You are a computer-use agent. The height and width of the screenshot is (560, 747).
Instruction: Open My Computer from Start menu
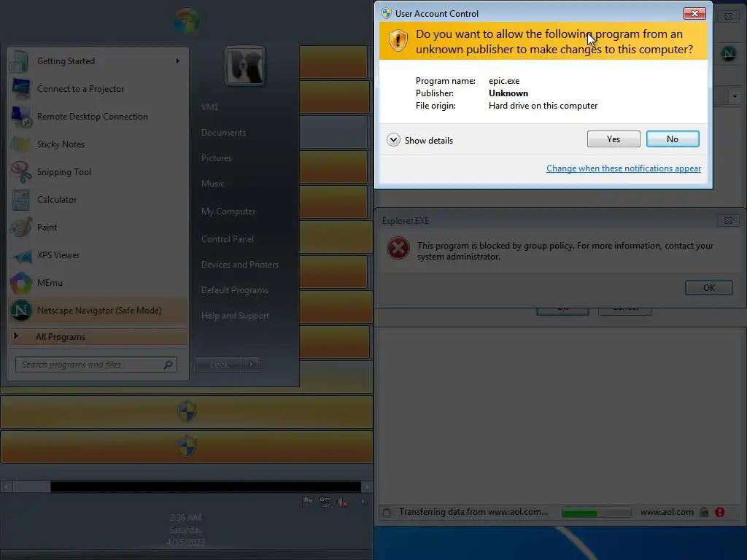point(228,211)
